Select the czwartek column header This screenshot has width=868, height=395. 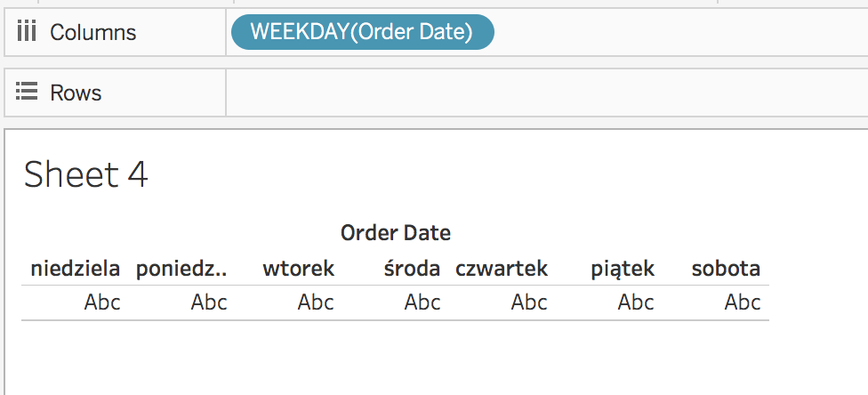pos(502,268)
